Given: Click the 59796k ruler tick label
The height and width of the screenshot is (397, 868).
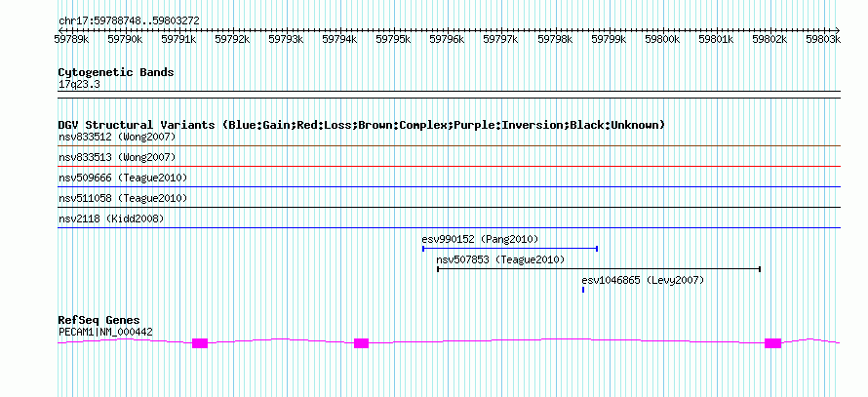Looking at the screenshot, I should coord(447,39).
